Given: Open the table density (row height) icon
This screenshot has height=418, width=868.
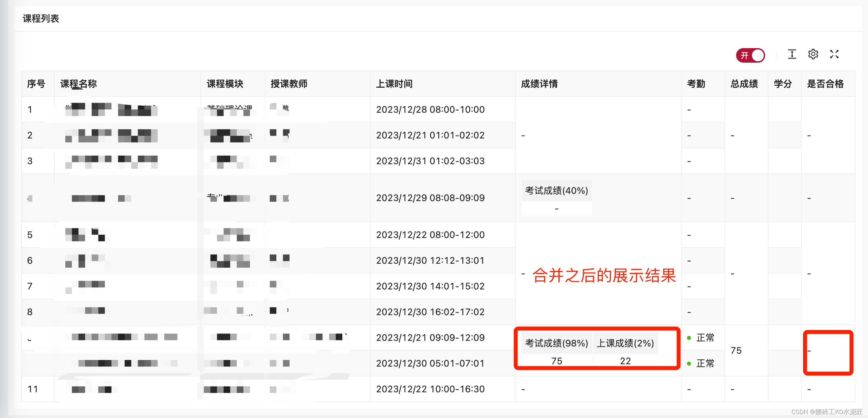Looking at the screenshot, I should tap(792, 54).
